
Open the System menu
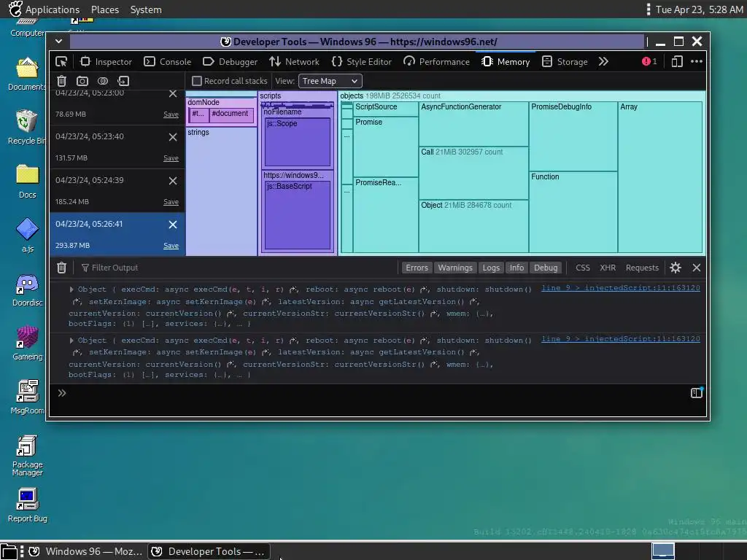[146, 9]
